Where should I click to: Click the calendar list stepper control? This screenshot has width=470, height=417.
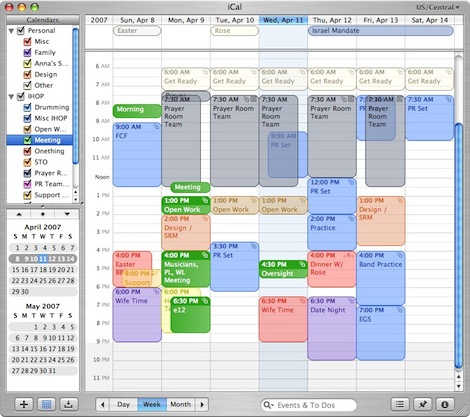coord(76,195)
